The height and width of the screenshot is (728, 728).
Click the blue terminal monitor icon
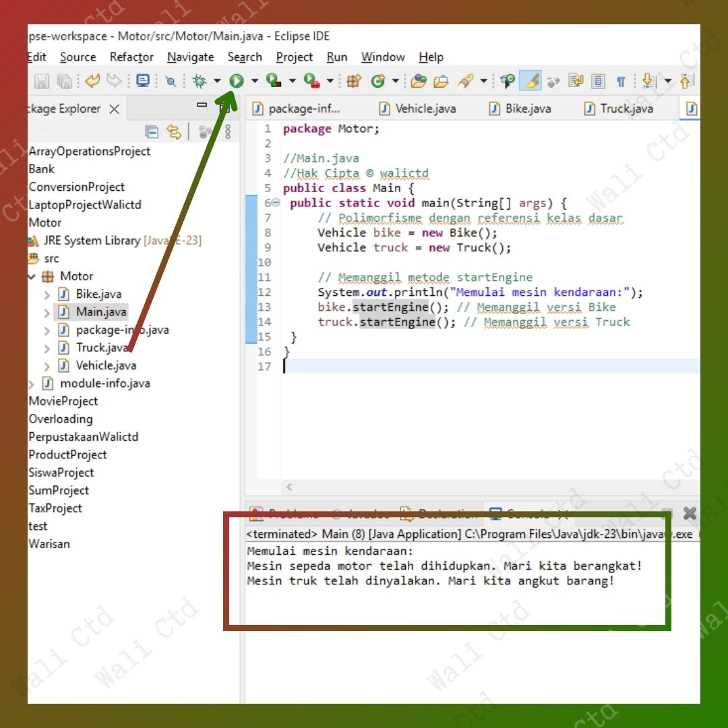point(142,81)
